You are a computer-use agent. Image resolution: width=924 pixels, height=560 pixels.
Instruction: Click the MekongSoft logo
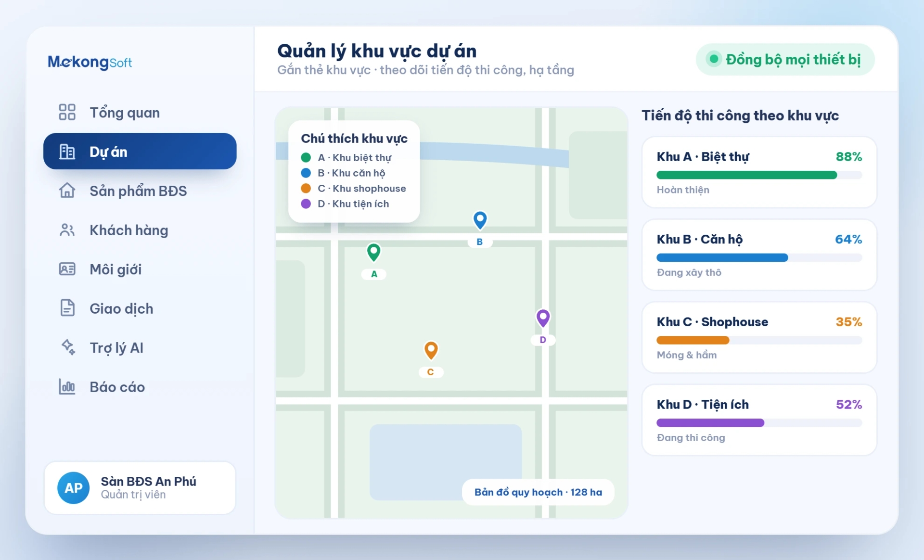[90, 62]
